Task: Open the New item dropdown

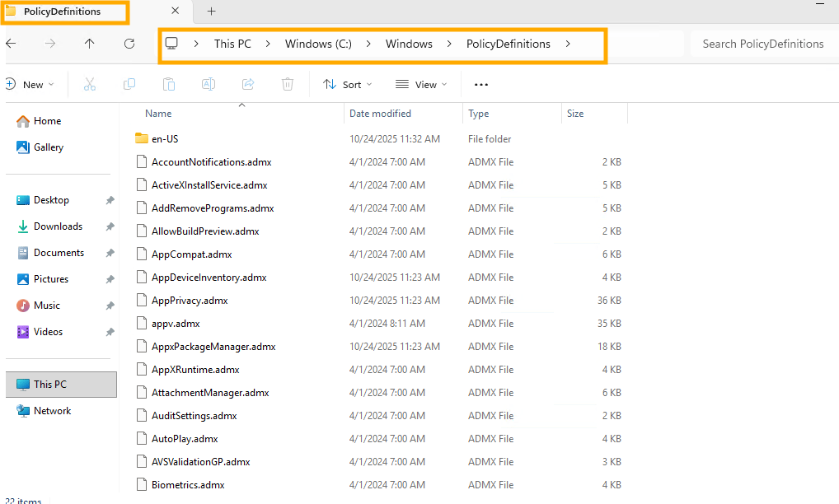Action: pos(30,84)
